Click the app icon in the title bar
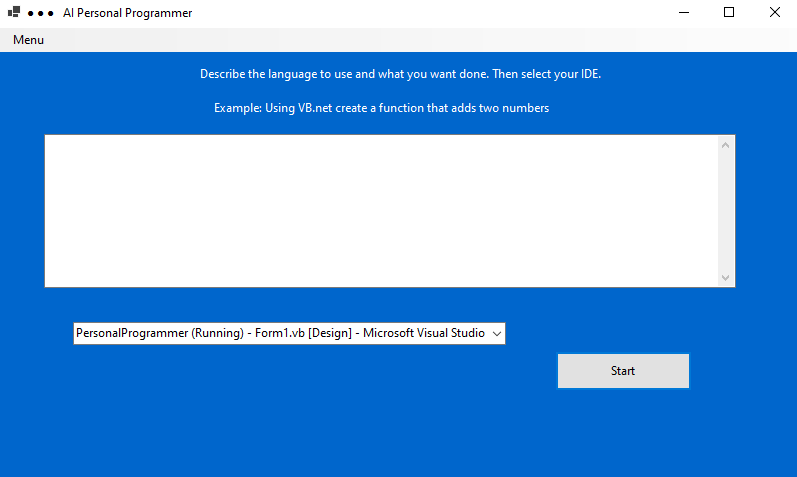The image size is (797, 477). 14,13
